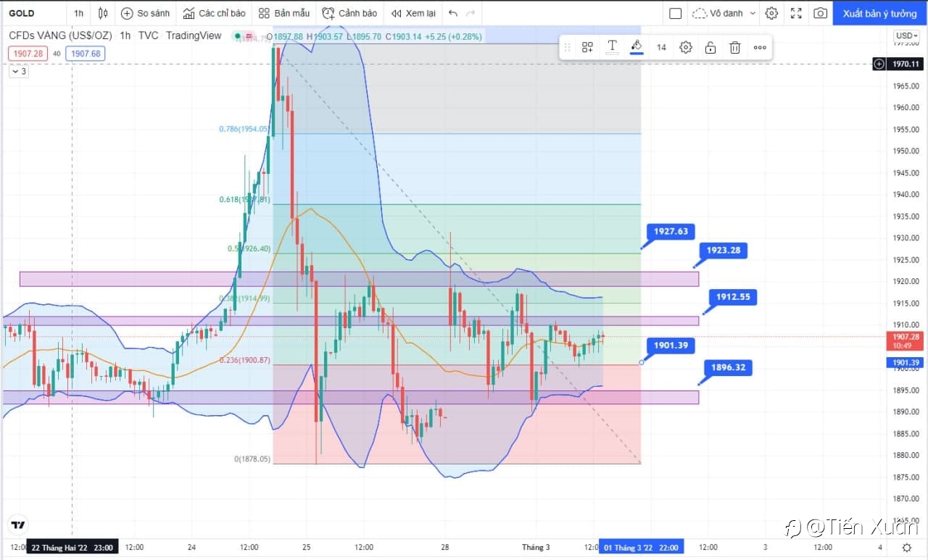Select the 1927.63 price label callout

coord(671,232)
